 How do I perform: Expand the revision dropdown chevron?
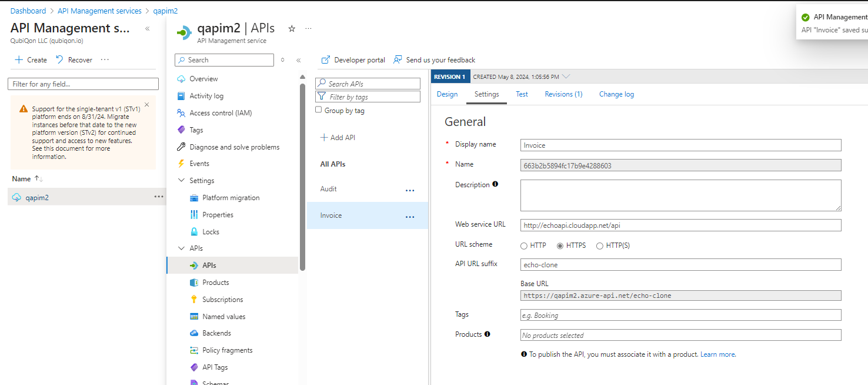click(566, 77)
